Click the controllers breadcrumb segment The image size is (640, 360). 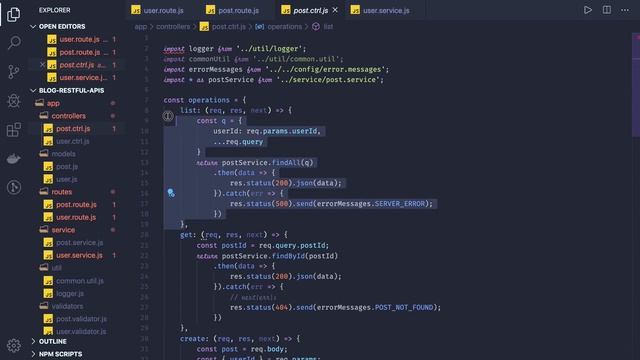click(x=173, y=27)
